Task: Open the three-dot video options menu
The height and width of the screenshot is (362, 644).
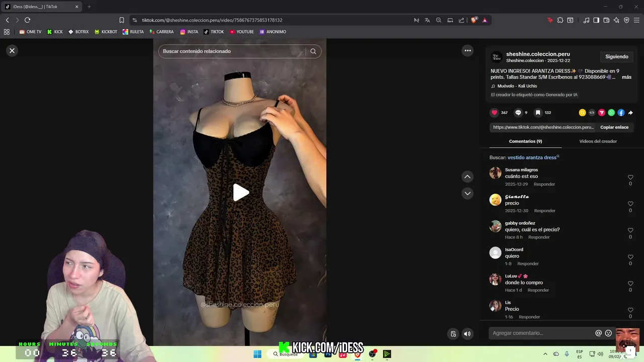Action: coord(467,50)
